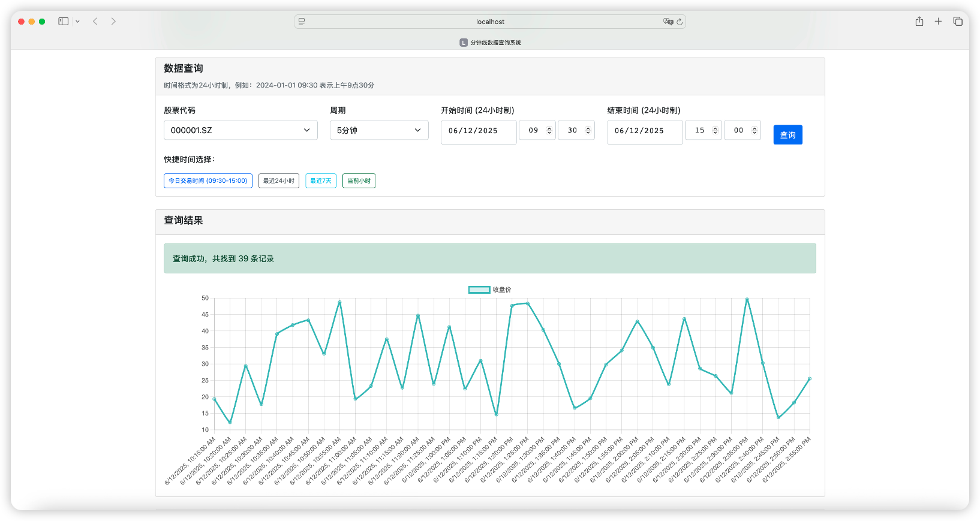This screenshot has width=980, height=521.
Task: Go forward with the browser arrow
Action: [113, 22]
